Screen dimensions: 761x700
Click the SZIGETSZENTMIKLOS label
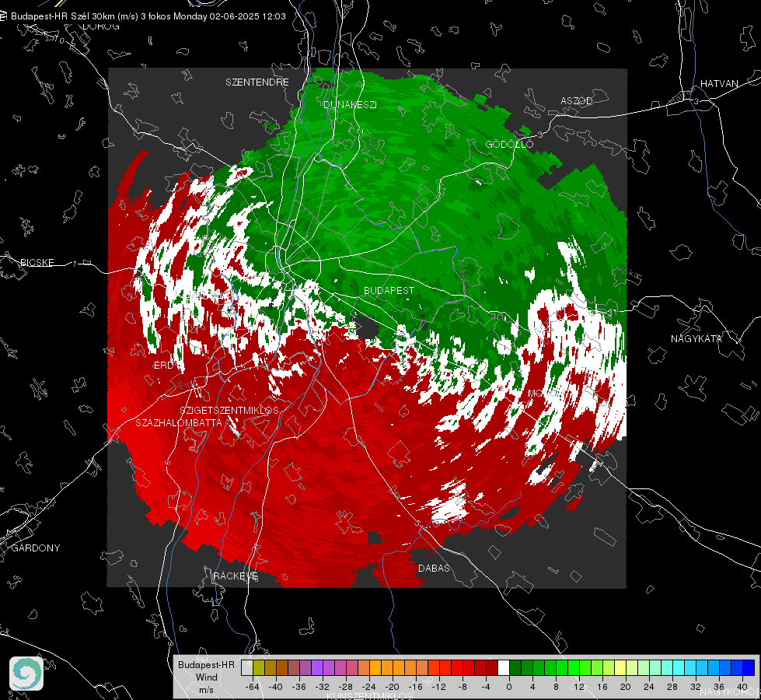coord(229,411)
